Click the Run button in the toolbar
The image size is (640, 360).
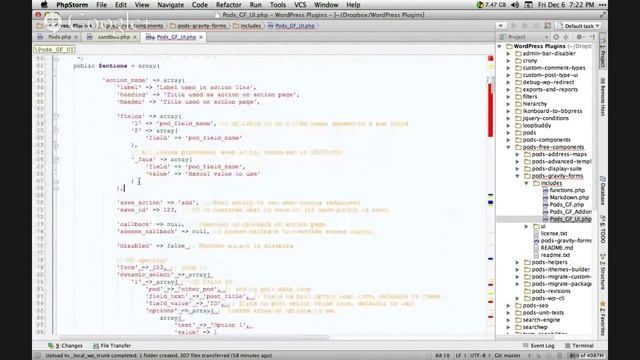click(514, 26)
